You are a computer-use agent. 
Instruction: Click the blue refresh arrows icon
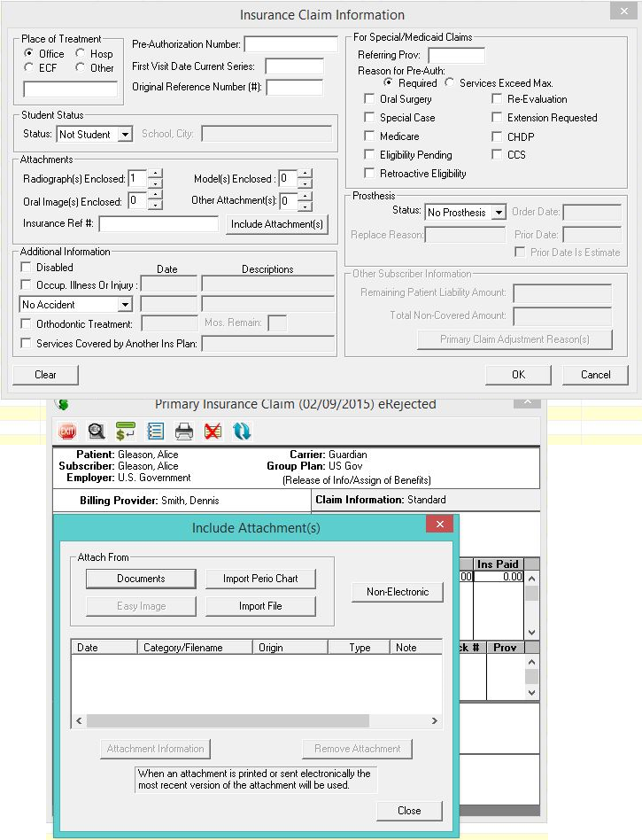pyautogui.click(x=242, y=432)
